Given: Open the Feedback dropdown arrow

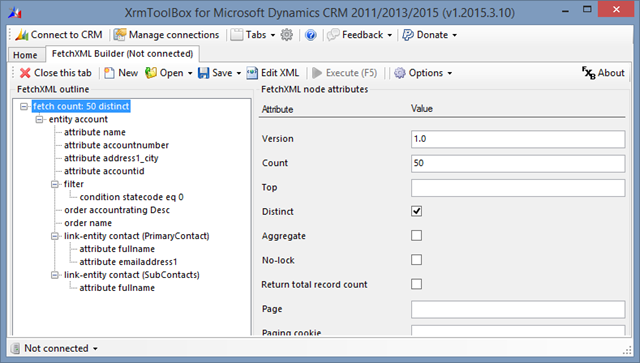Looking at the screenshot, I should click(x=390, y=36).
